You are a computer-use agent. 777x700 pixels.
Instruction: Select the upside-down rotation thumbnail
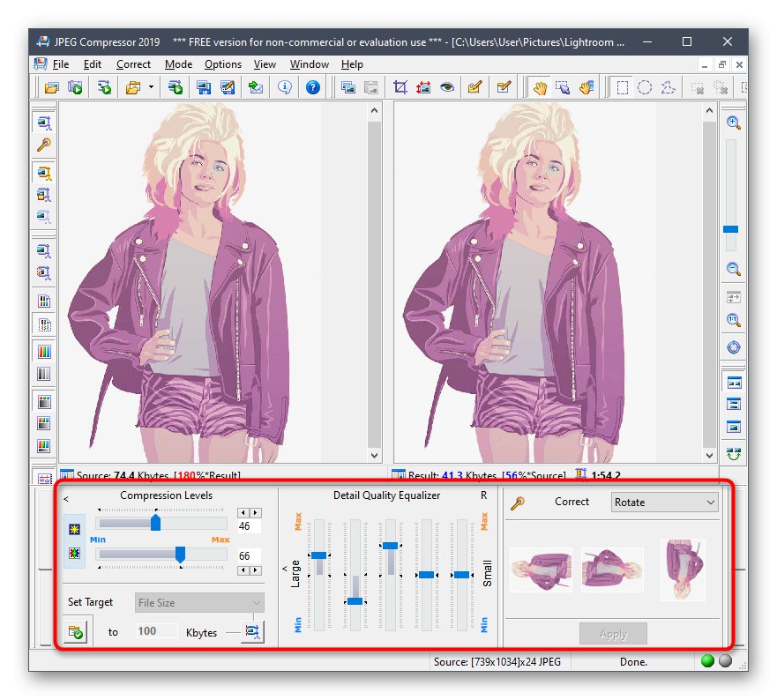tap(683, 570)
